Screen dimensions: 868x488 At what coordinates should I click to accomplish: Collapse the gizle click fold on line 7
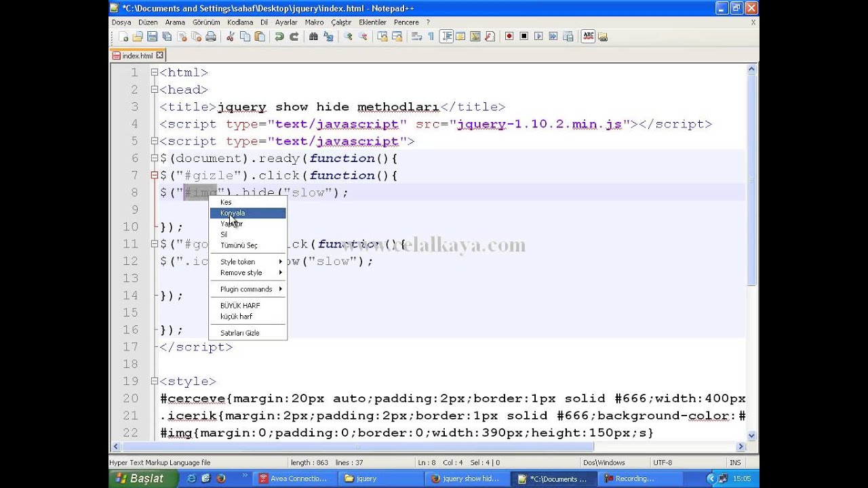pyautogui.click(x=154, y=175)
